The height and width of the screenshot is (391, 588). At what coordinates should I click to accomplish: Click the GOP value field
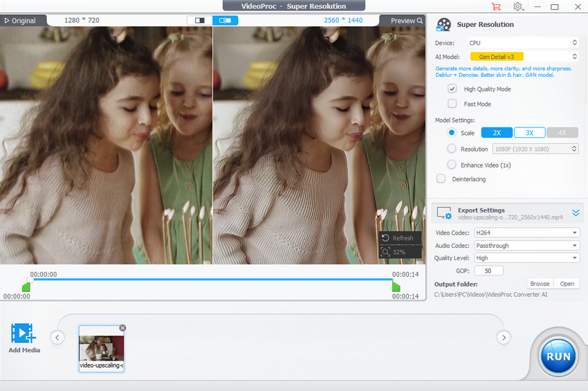[488, 271]
